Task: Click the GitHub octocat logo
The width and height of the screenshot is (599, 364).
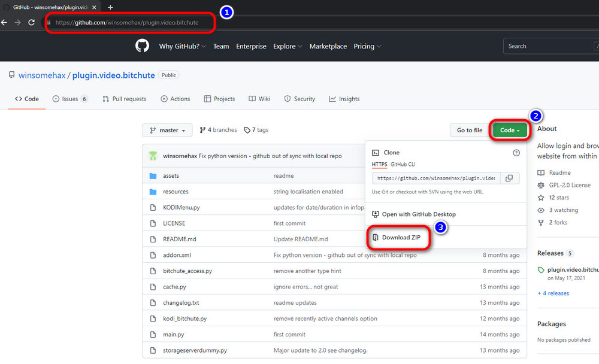Action: click(142, 46)
